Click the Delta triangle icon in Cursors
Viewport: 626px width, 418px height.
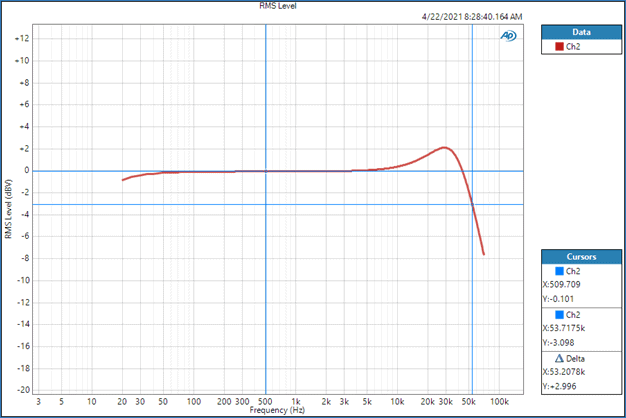[x=559, y=355]
